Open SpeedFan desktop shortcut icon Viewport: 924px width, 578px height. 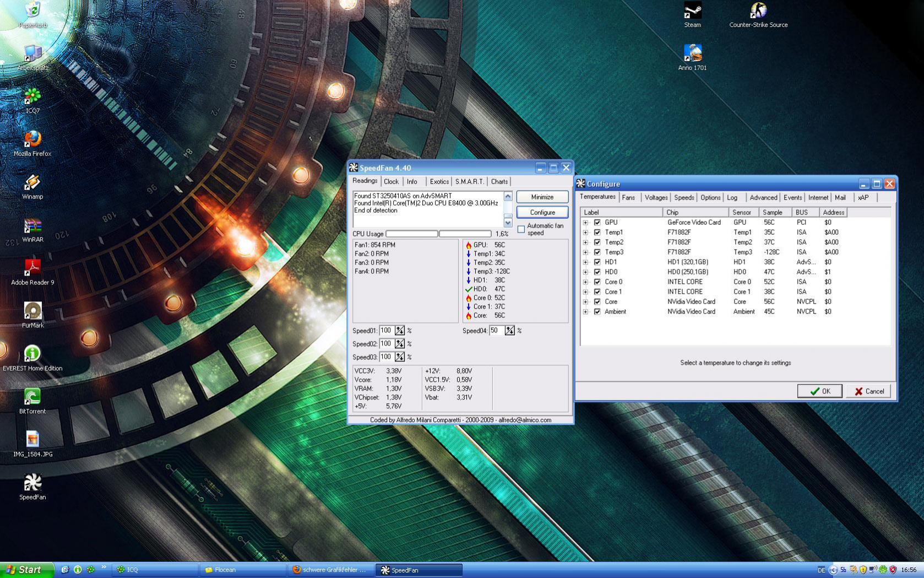tap(32, 483)
